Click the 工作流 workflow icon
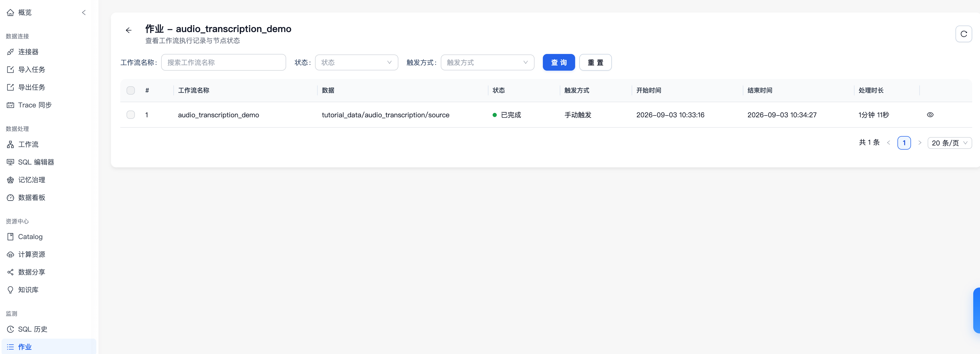 coord(10,144)
